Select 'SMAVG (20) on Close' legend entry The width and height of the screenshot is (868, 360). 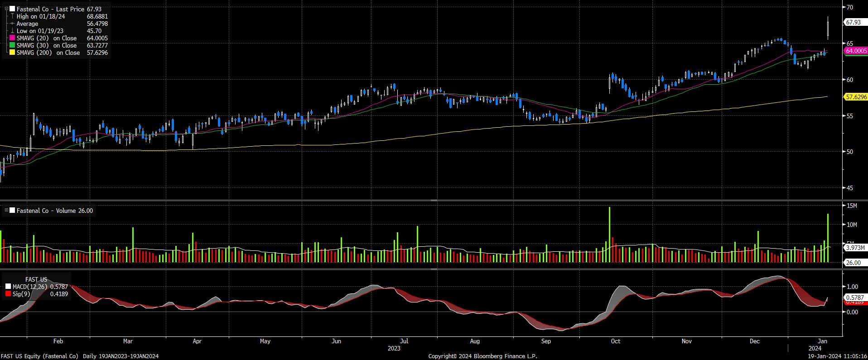click(x=47, y=38)
